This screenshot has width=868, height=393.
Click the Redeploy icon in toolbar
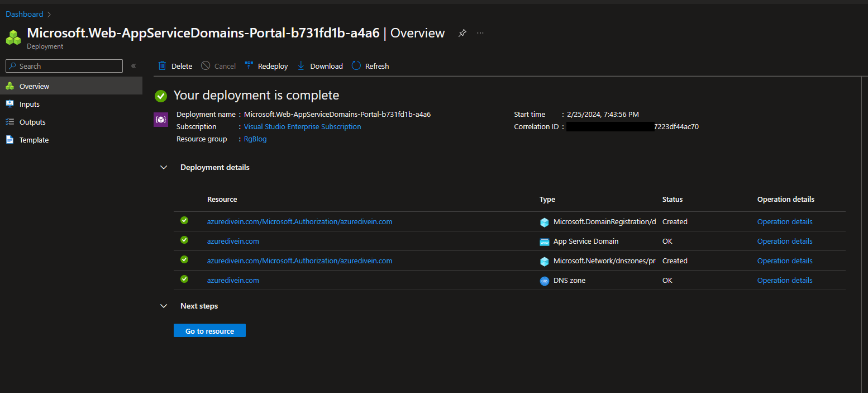(x=249, y=66)
